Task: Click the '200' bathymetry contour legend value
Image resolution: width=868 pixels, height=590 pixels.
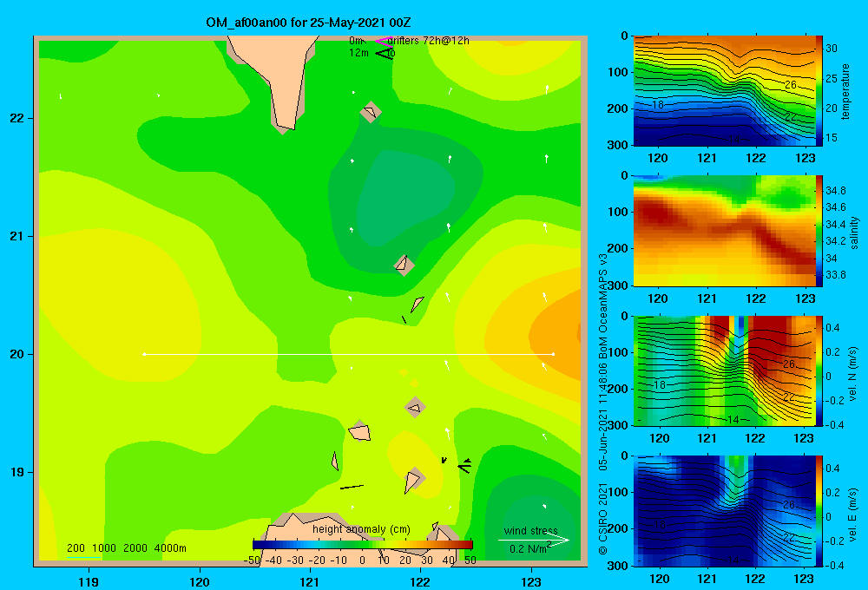Action: coord(76,548)
